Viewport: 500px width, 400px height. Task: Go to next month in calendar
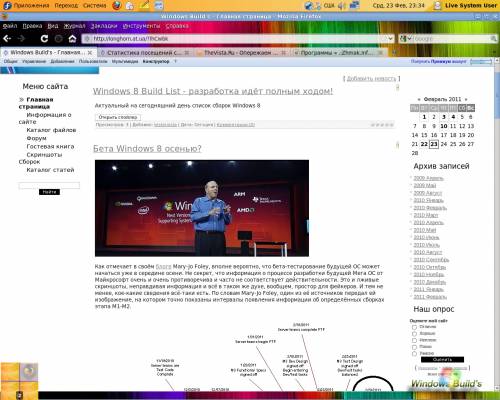pos(466,99)
